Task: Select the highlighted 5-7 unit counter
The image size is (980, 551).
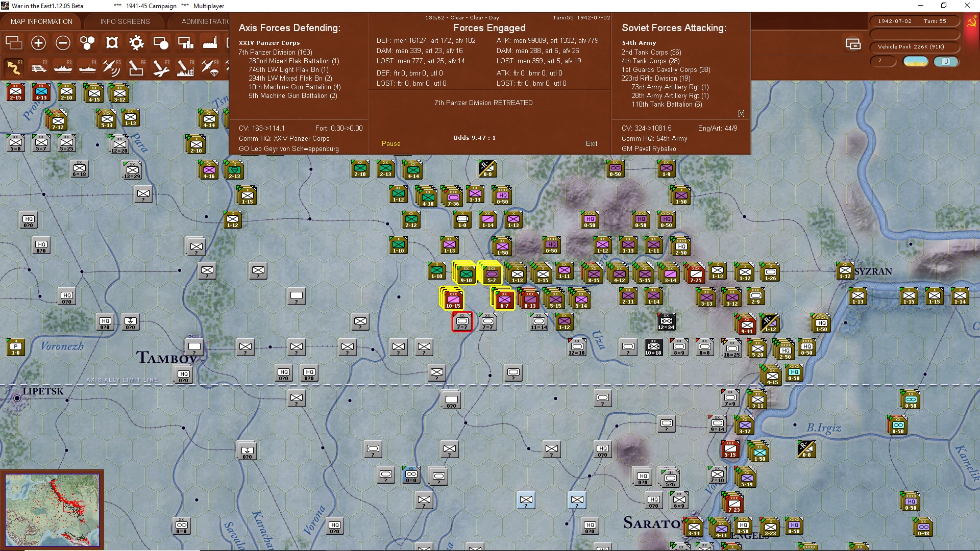Action: pyautogui.click(x=492, y=273)
